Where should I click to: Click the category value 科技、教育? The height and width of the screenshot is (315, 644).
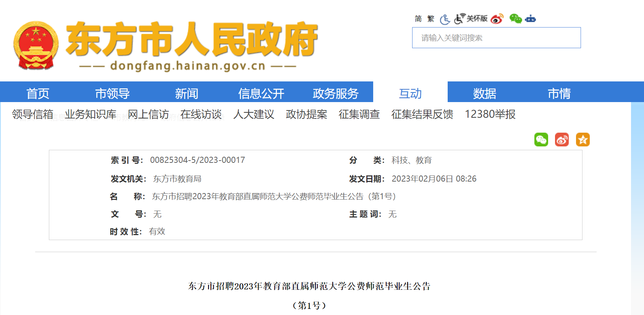411,160
